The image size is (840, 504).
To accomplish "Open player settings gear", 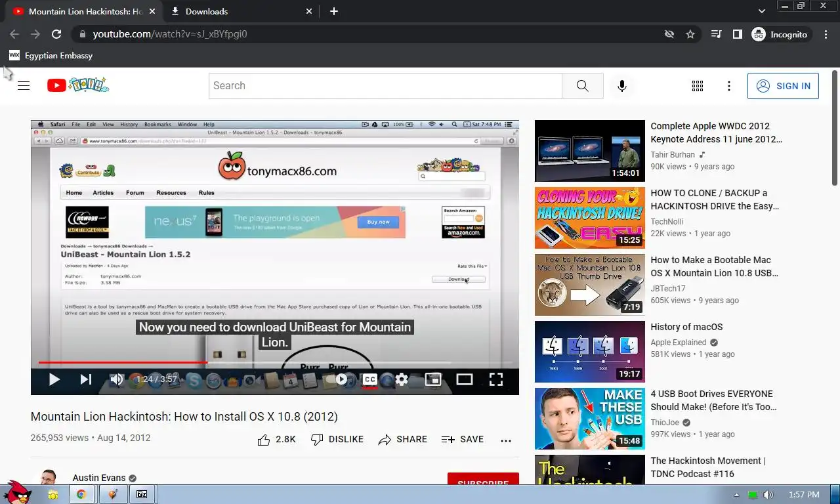I will coord(402,379).
